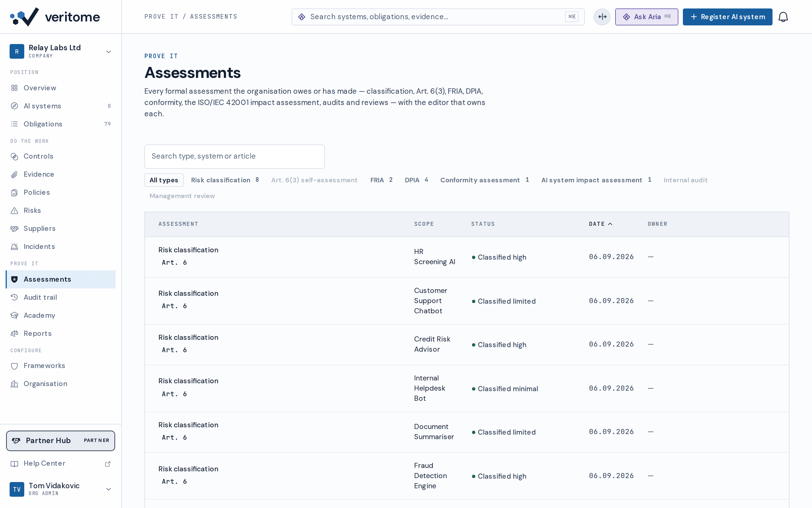Click the Risks warning triangle icon
Image resolution: width=812 pixels, height=508 pixels.
point(14,211)
